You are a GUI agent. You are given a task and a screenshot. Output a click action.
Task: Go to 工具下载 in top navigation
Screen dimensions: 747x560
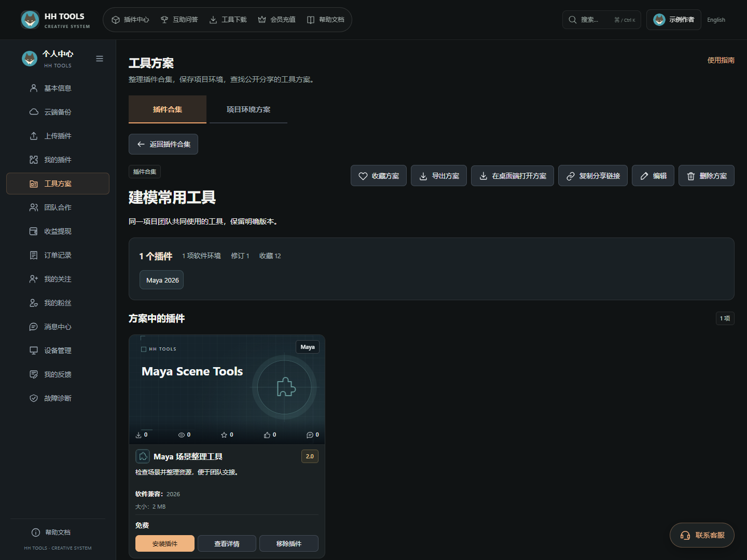228,20
